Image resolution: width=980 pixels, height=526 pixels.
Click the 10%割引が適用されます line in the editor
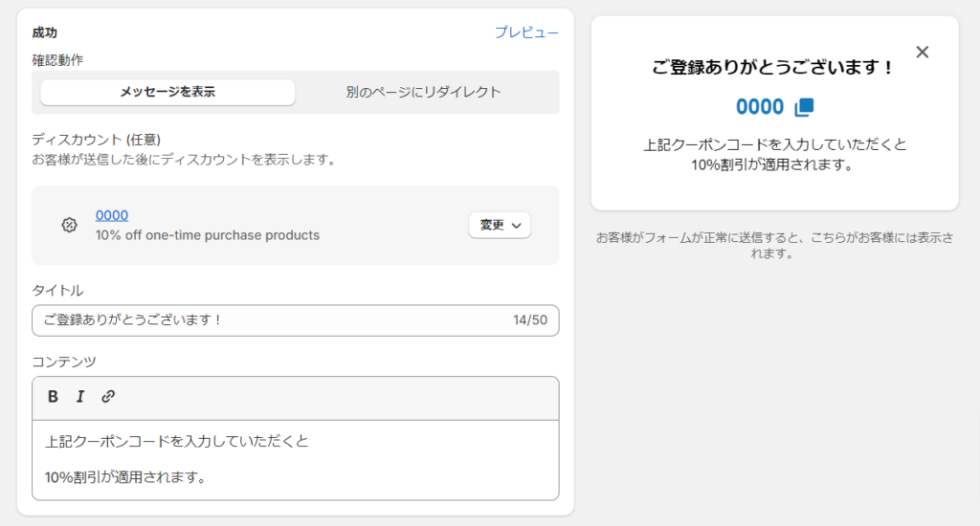(125, 477)
